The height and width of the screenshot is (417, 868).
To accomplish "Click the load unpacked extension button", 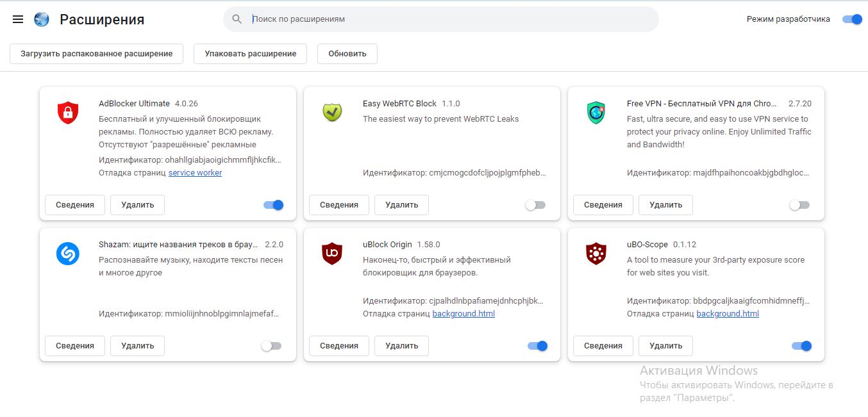I will click(x=96, y=54).
